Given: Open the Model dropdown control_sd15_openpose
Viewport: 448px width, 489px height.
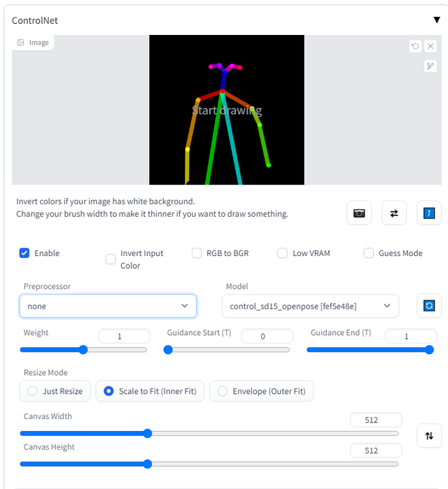Looking at the screenshot, I should click(x=310, y=306).
